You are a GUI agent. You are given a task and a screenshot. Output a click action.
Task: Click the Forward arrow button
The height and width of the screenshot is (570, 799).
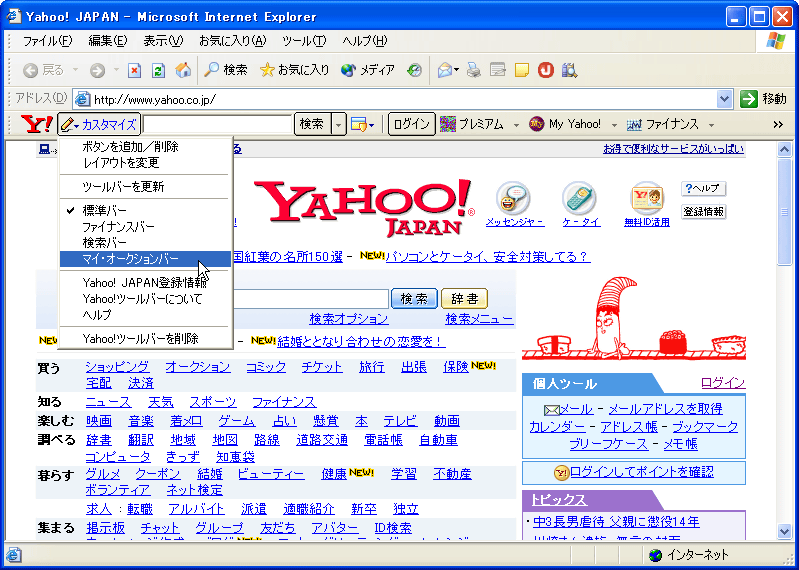coord(97,70)
